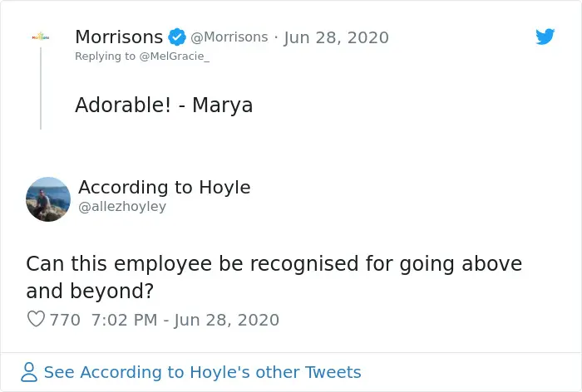Click the blue verified badge beside Morrisons
This screenshot has height=392, width=582.
177,37
